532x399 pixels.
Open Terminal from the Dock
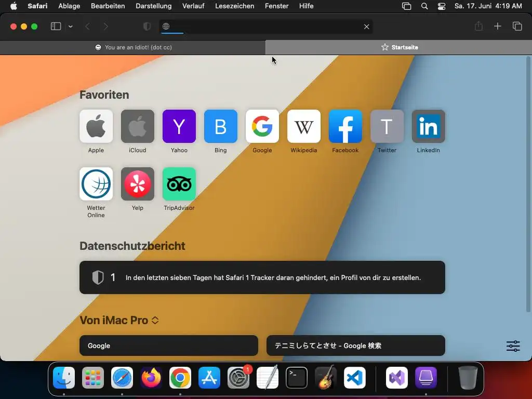(x=297, y=378)
